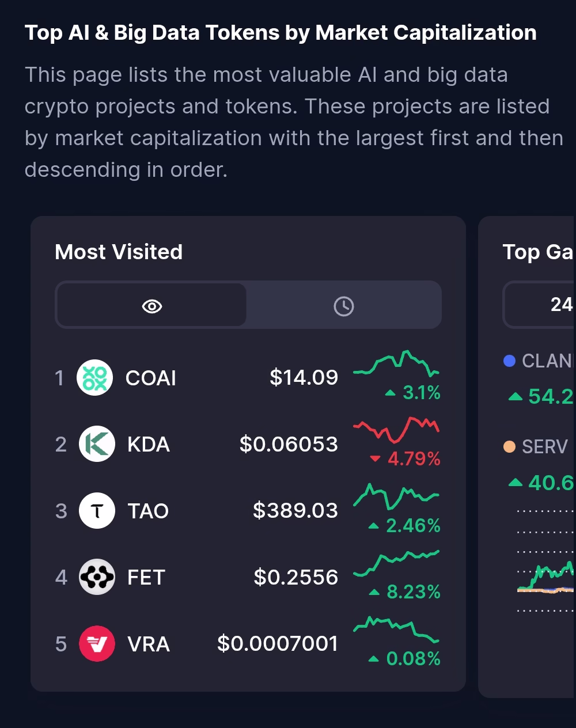The image size is (576, 728).
Task: Open the FET token name link
Action: [146, 578]
